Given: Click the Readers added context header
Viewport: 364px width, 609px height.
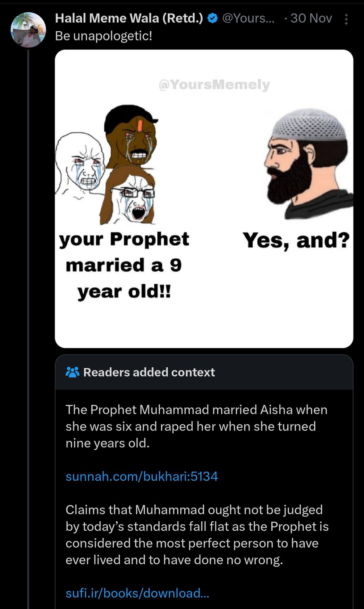Looking at the screenshot, I should [149, 372].
